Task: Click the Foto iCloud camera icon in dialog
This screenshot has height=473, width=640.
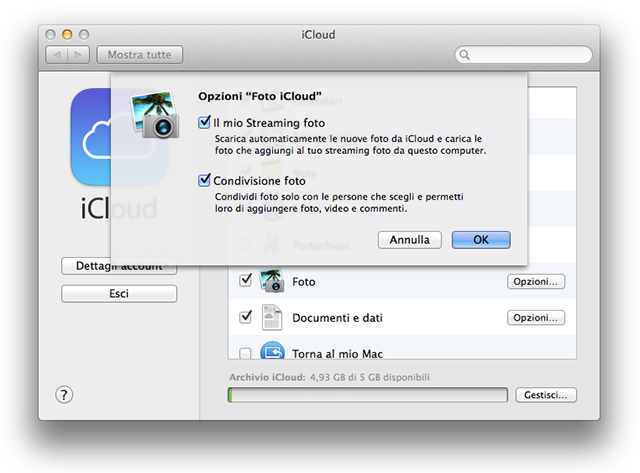Action: pyautogui.click(x=155, y=111)
